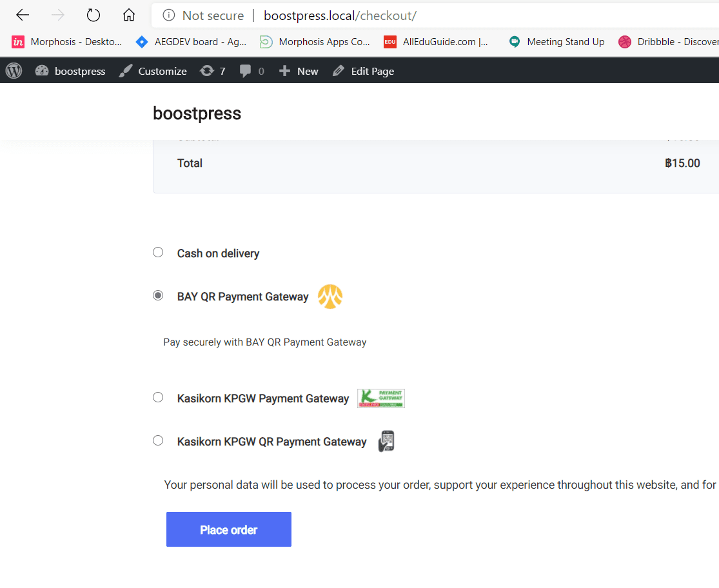Select BAY QR Payment Gateway radio

point(158,295)
